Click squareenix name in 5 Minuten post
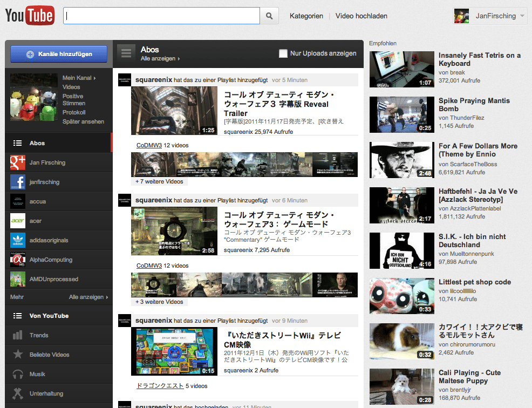Image resolution: width=532 pixels, height=408 pixels. 154,80
